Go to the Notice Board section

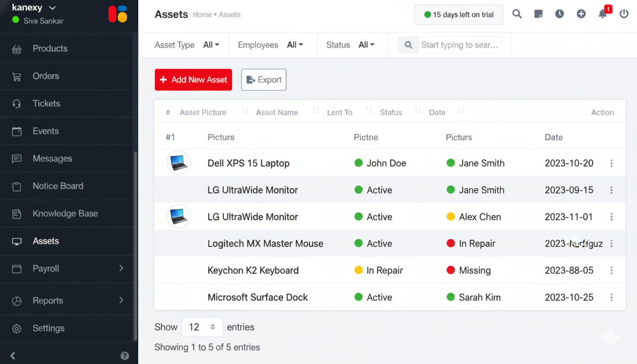click(57, 186)
